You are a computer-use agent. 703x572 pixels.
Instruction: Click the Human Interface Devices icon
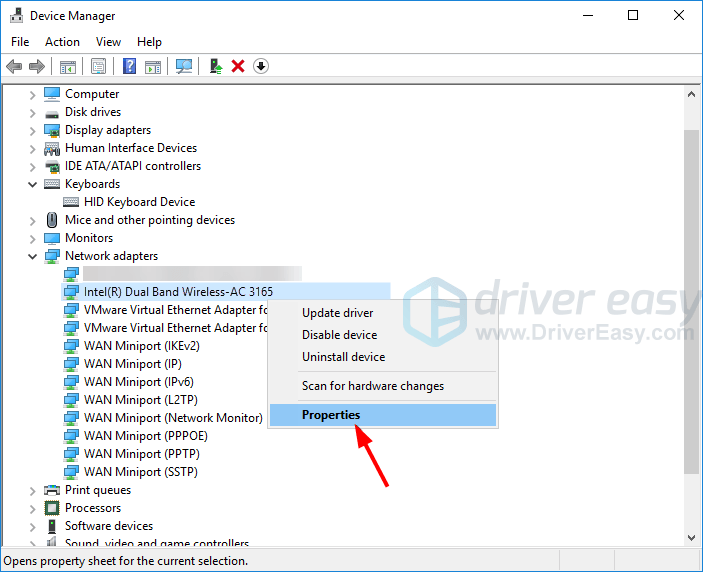pos(52,148)
